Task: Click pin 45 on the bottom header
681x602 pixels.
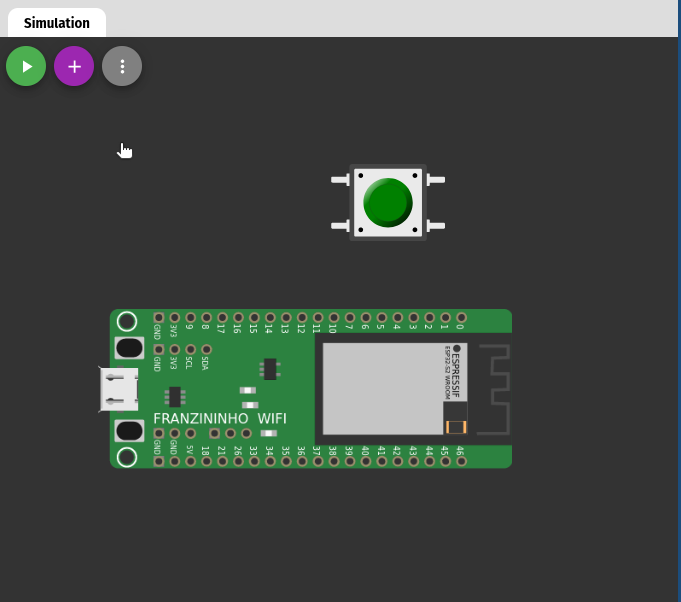Action: coord(445,461)
